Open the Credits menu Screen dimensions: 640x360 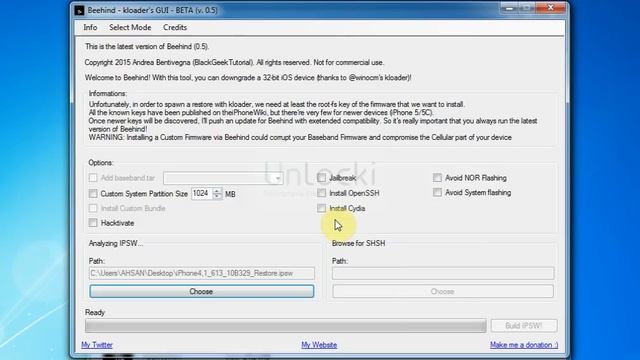tap(175, 27)
